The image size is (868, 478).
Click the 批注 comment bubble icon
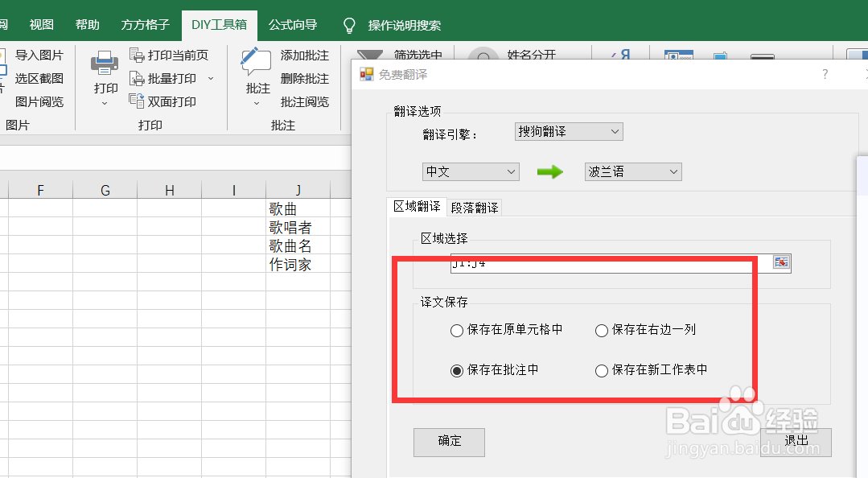point(255,60)
